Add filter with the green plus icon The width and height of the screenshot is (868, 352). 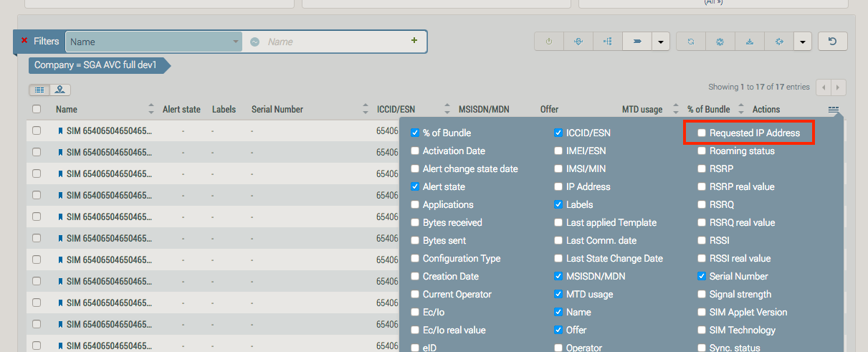(x=414, y=41)
